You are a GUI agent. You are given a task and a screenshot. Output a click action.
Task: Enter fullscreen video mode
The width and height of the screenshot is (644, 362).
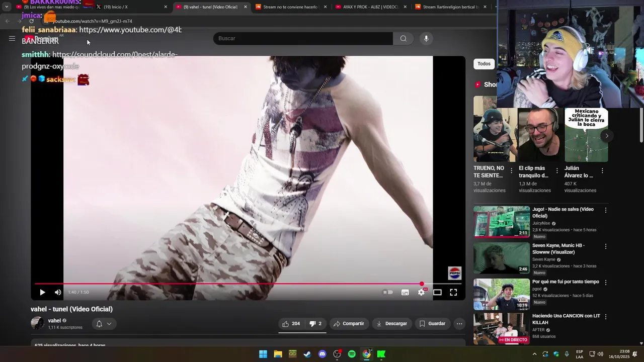(x=453, y=292)
